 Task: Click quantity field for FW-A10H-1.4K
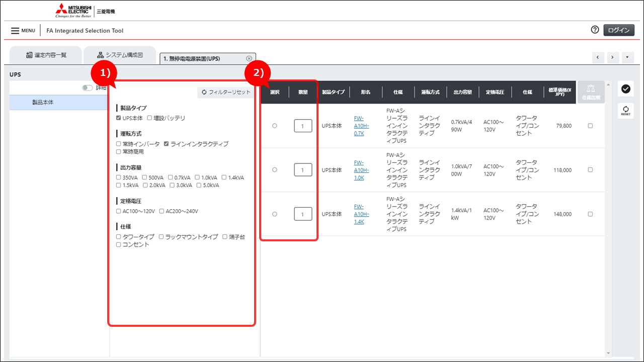click(303, 214)
